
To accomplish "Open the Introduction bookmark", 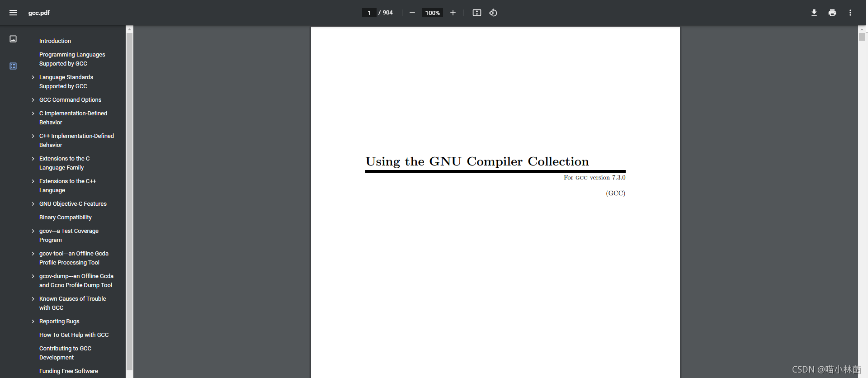I will coord(55,41).
